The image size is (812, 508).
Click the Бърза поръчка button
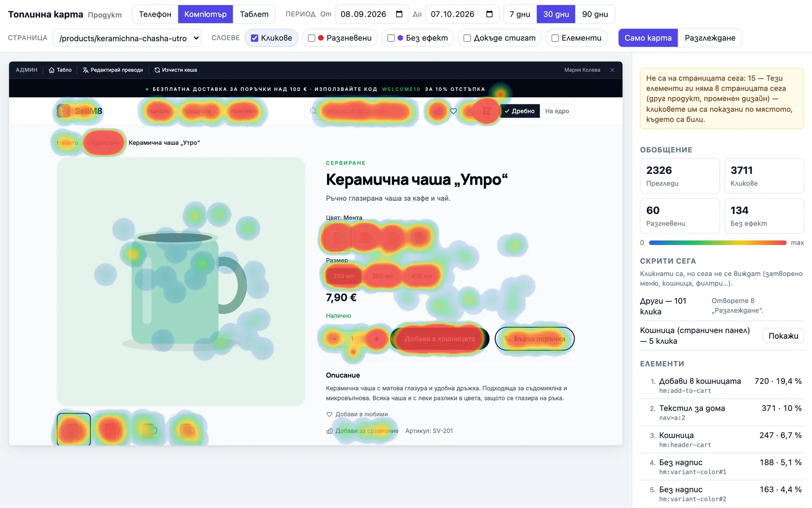coord(535,339)
